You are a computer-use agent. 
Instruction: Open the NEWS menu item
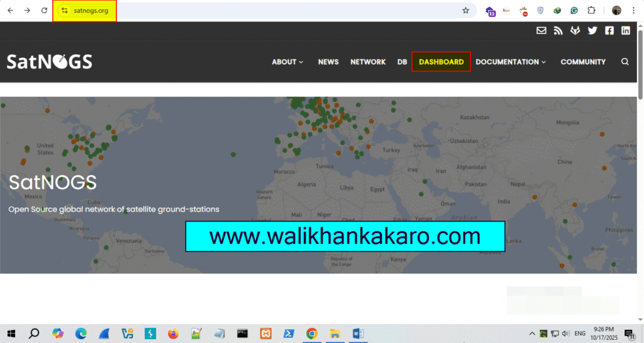tap(328, 62)
